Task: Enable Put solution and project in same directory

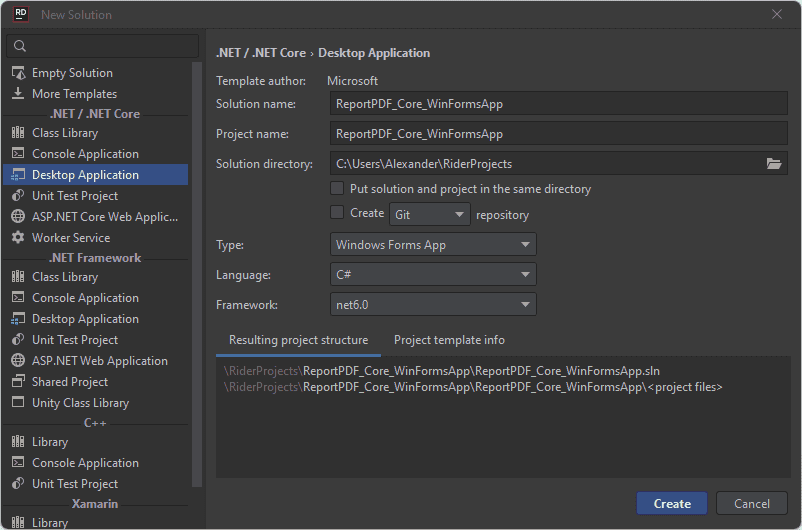Action: [337, 188]
